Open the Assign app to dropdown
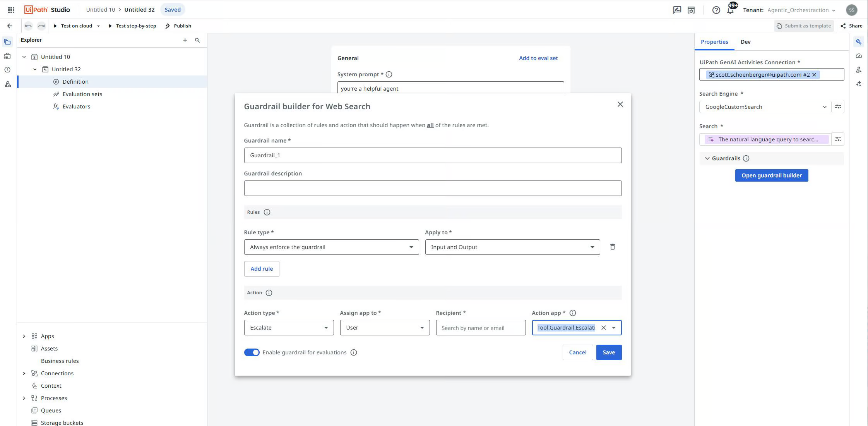This screenshot has width=868, height=426. [x=385, y=328]
